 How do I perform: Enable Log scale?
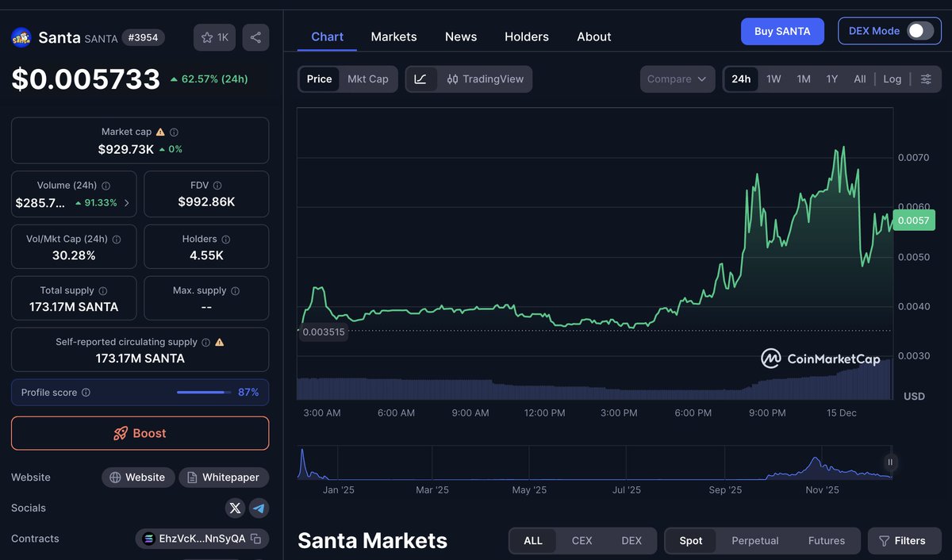coord(892,79)
